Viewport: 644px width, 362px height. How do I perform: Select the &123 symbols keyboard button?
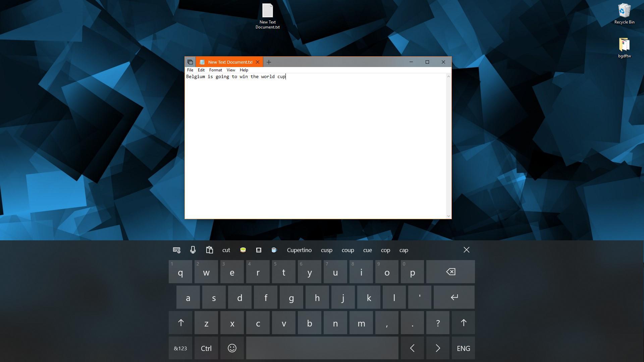click(x=180, y=348)
